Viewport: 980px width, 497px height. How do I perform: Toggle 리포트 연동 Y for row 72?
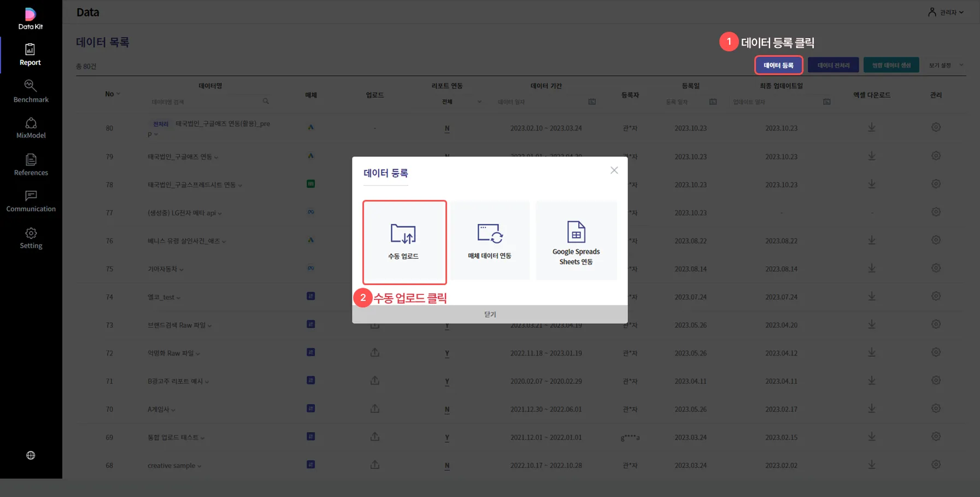(447, 353)
